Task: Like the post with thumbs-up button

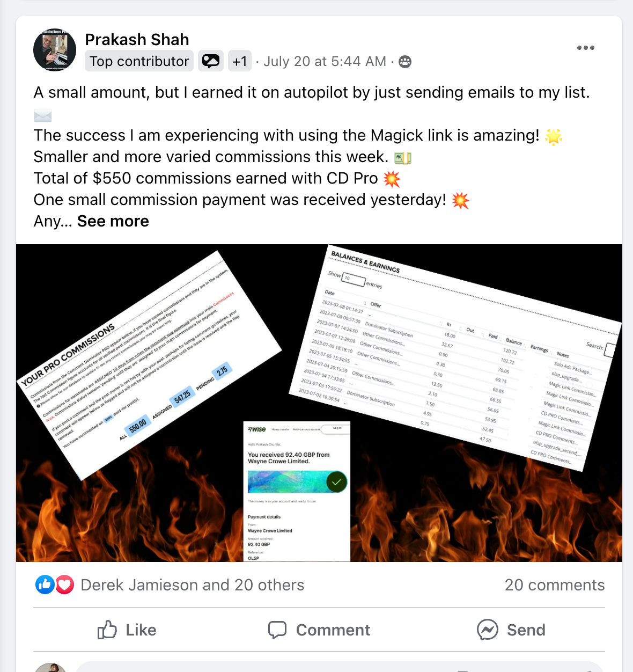Action: coord(127,630)
